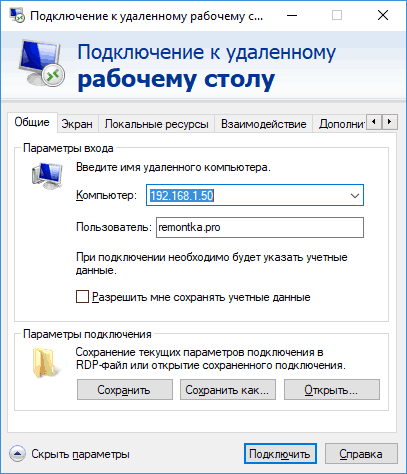Open Справка help button
Image resolution: width=407 pixels, height=474 pixels.
point(361,454)
